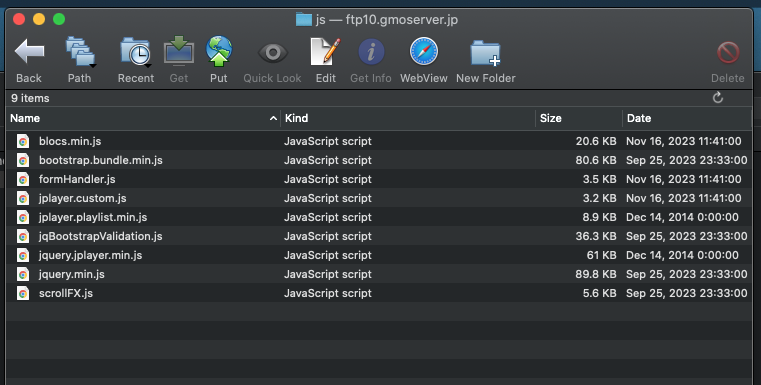Click the file icon next to jplayer.custom.js
Screen dimensions: 761x385
(x=22, y=198)
